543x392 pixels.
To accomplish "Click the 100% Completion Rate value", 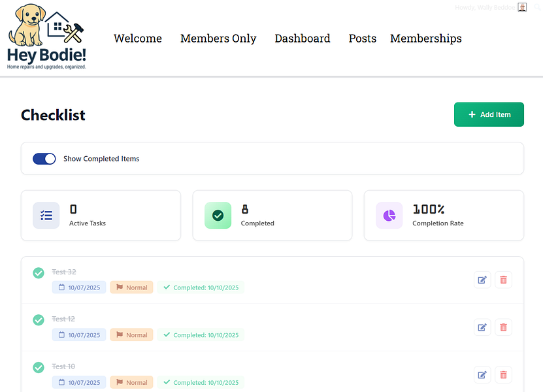I will click(429, 209).
